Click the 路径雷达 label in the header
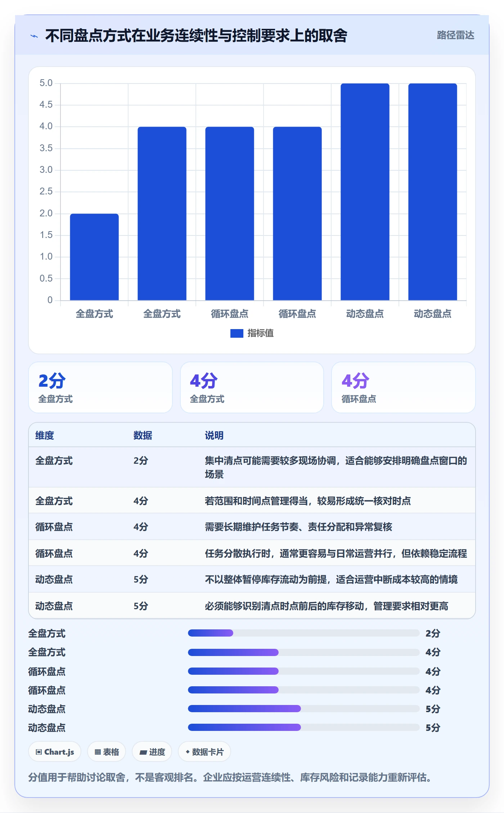This screenshot has width=504, height=813. [455, 35]
